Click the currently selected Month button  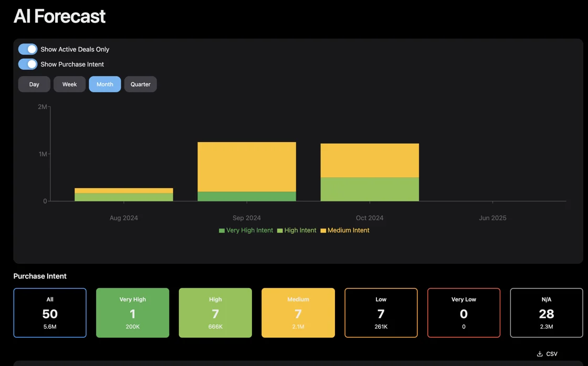click(x=104, y=84)
